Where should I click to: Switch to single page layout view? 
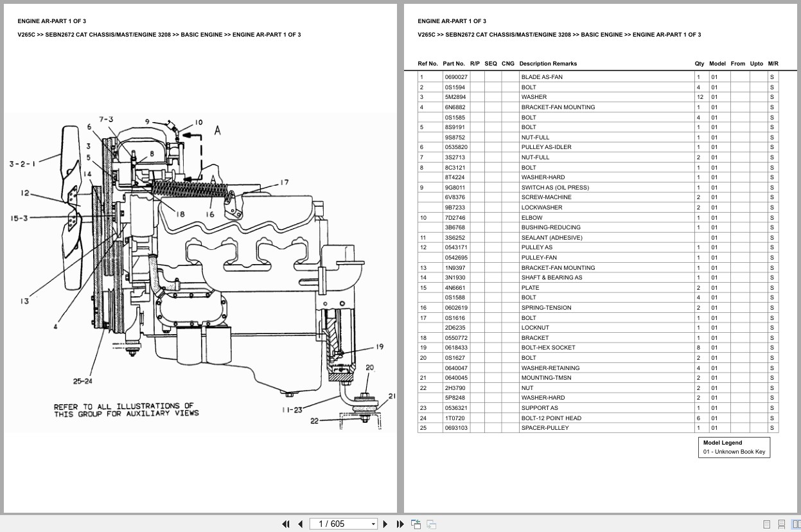tap(767, 524)
